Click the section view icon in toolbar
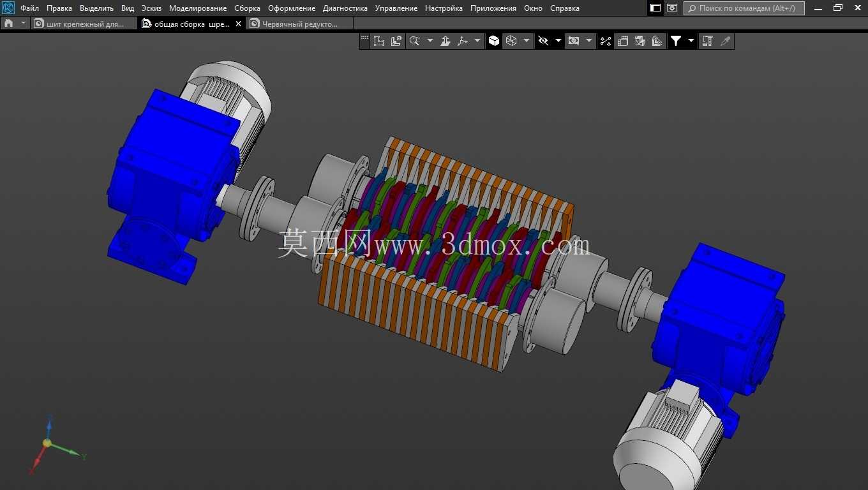Viewport: 868px width, 490px height. [x=640, y=41]
